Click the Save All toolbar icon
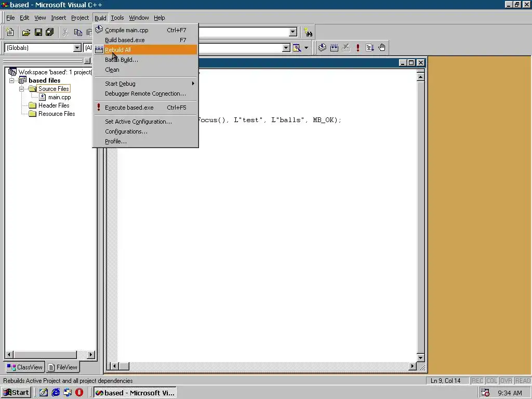 point(50,32)
